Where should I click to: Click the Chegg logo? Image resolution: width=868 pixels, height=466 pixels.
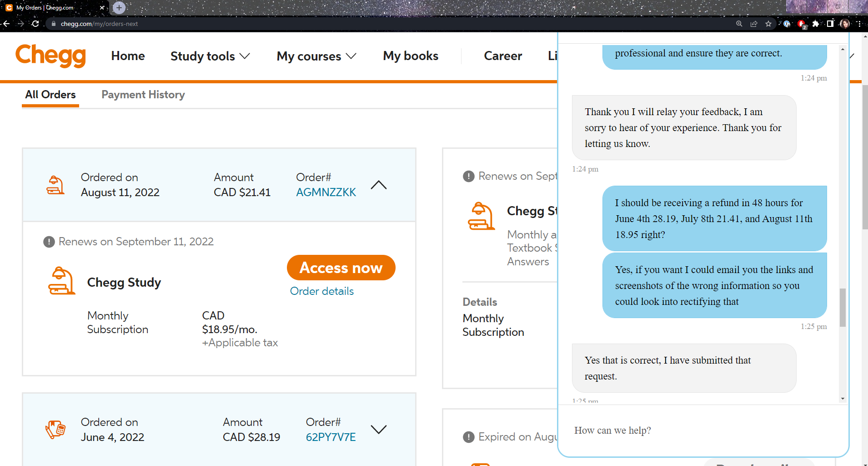click(x=50, y=56)
